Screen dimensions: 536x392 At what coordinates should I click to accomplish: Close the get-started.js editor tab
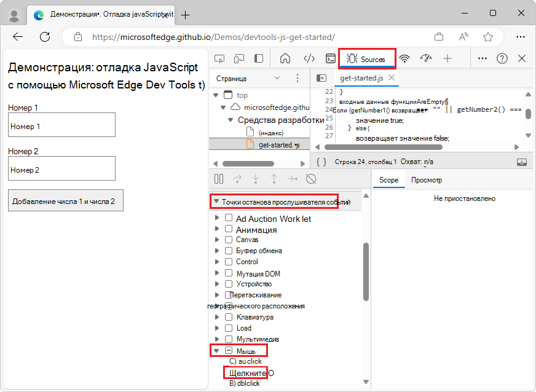click(x=392, y=77)
